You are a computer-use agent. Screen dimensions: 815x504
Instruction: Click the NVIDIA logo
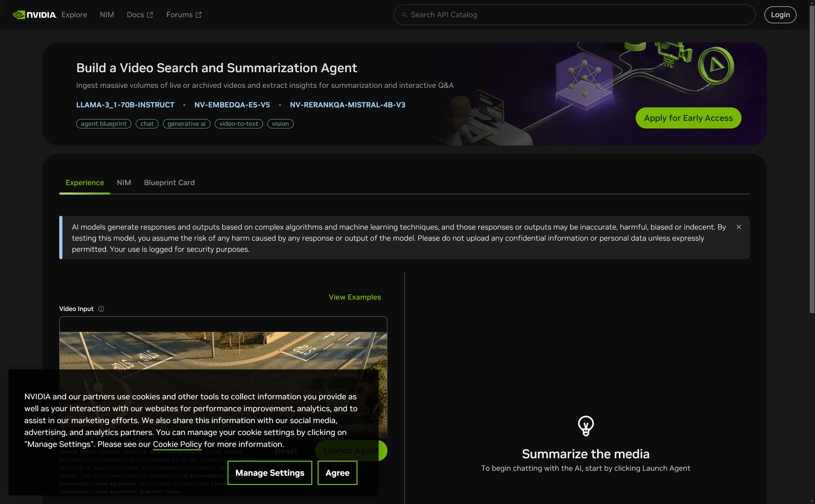point(35,15)
